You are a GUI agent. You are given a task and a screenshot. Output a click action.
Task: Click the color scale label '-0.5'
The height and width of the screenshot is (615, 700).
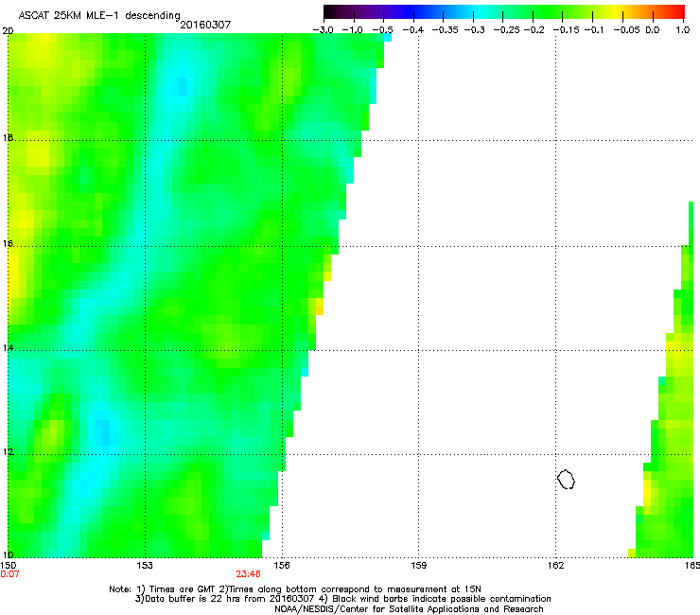point(382,30)
